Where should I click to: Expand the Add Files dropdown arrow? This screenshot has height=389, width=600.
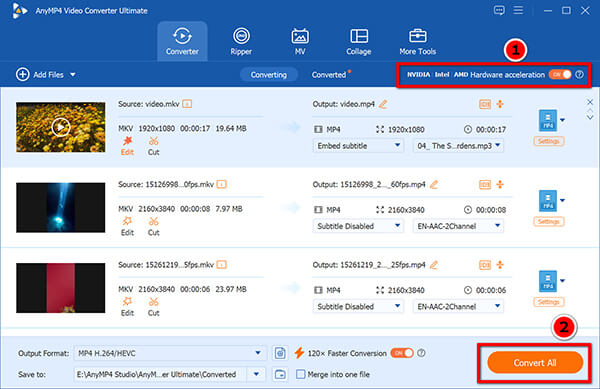click(73, 75)
